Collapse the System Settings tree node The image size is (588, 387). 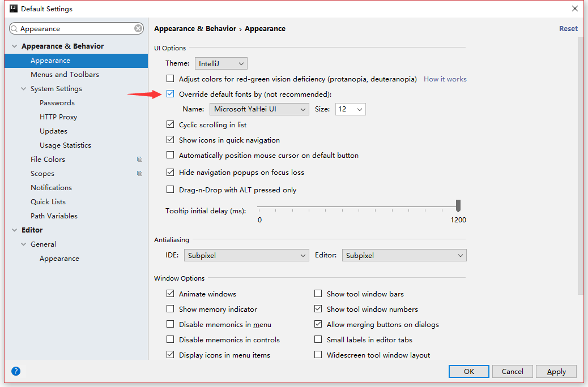pos(24,89)
